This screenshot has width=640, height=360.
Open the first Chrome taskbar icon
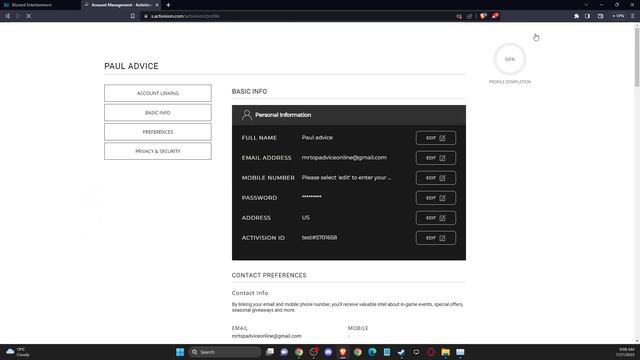tap(299, 352)
